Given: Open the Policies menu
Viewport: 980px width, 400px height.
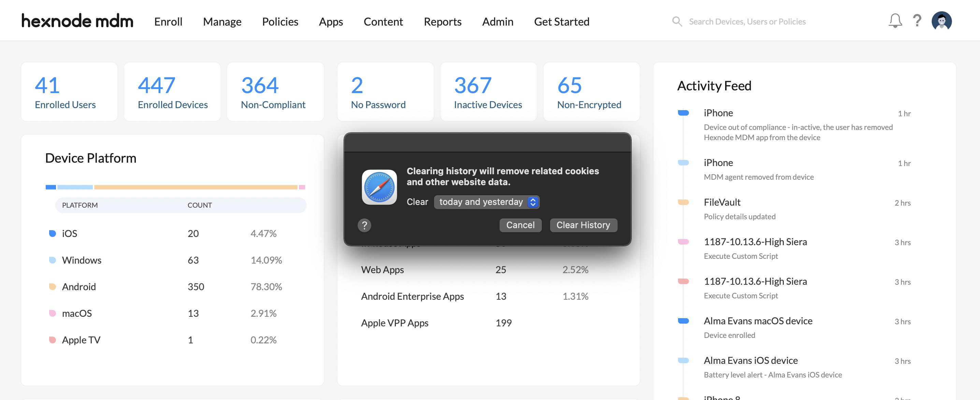Looking at the screenshot, I should tap(280, 22).
